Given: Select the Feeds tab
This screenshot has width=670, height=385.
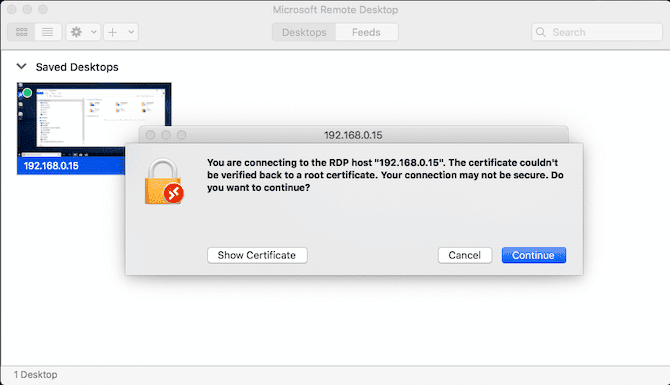Looking at the screenshot, I should point(366,32).
